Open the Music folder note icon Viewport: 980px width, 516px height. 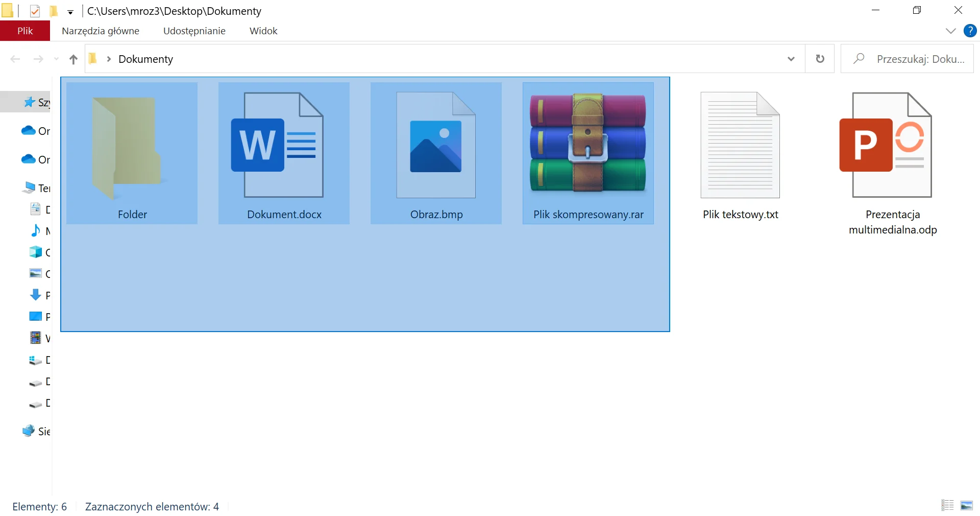(x=35, y=230)
